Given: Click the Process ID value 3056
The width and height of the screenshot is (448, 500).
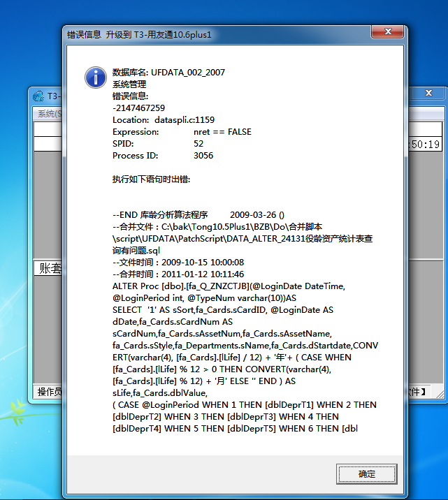Looking at the screenshot, I should pyautogui.click(x=203, y=155).
